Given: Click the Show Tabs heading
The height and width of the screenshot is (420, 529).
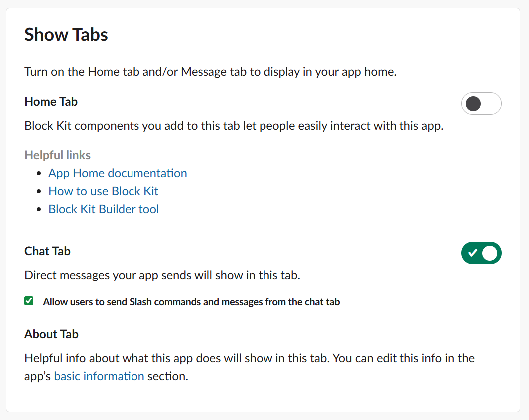Looking at the screenshot, I should tap(66, 35).
